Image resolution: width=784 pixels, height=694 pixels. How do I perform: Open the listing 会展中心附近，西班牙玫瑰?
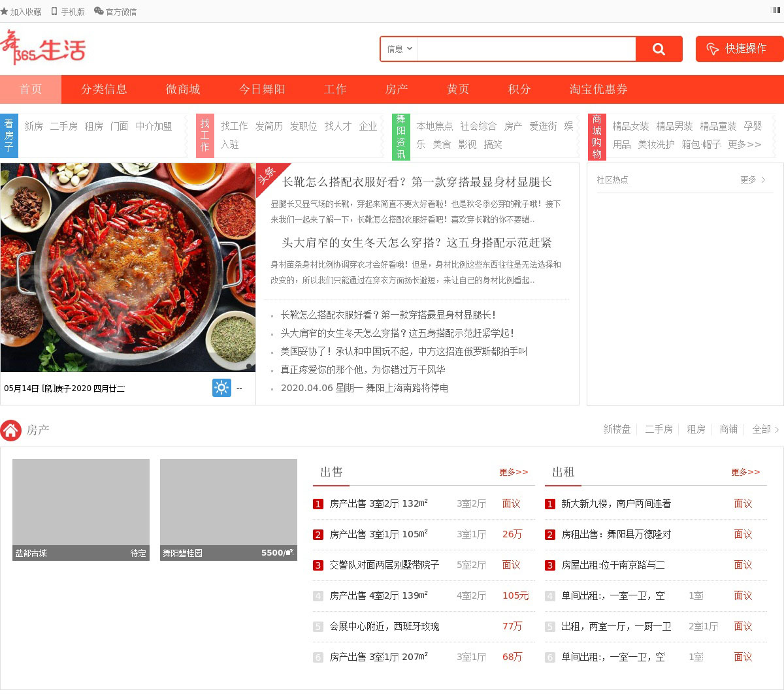[x=384, y=626]
